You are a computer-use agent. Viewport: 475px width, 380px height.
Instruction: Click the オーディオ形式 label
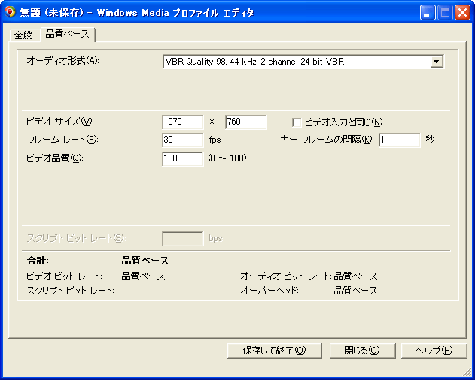tap(63, 61)
